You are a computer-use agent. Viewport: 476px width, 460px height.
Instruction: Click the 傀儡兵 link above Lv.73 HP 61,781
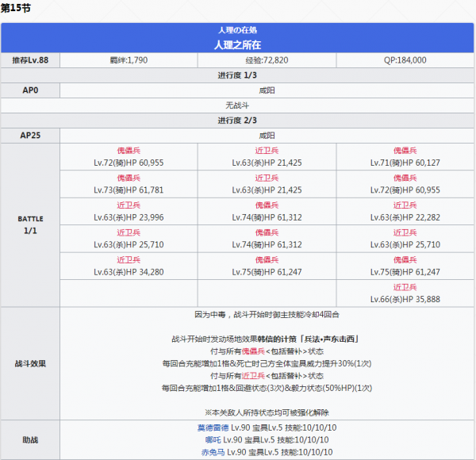(x=129, y=178)
